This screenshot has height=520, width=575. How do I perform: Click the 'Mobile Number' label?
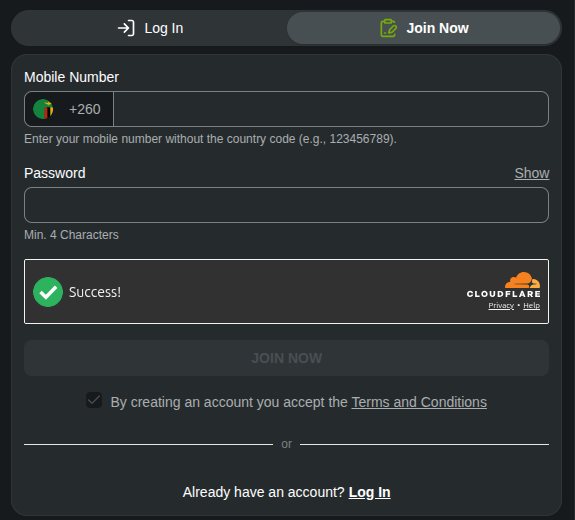pyautogui.click(x=72, y=77)
